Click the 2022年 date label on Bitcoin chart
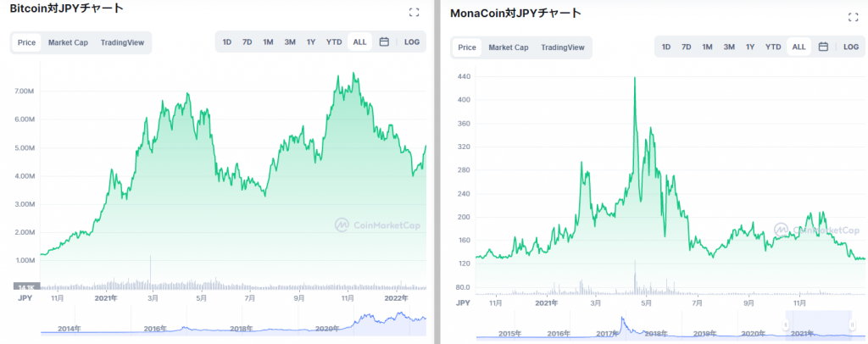The height and width of the screenshot is (344, 868). click(x=395, y=298)
